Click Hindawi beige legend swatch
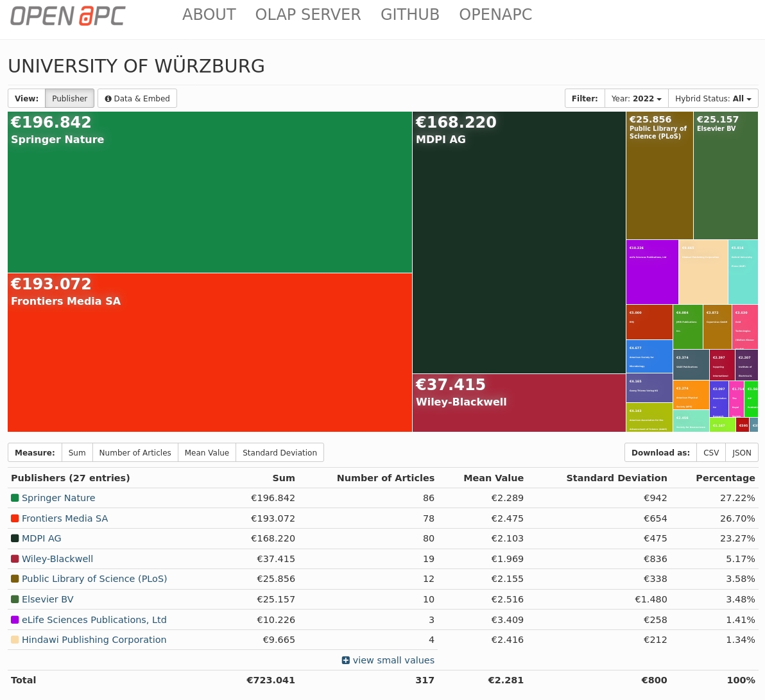Image resolution: width=765 pixels, height=700 pixels. coord(15,640)
